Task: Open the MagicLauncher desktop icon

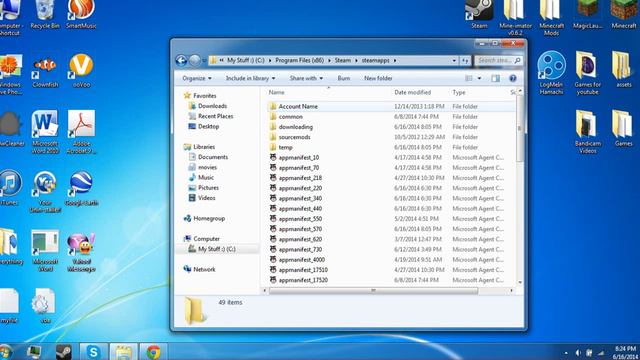Action: pyautogui.click(x=587, y=15)
